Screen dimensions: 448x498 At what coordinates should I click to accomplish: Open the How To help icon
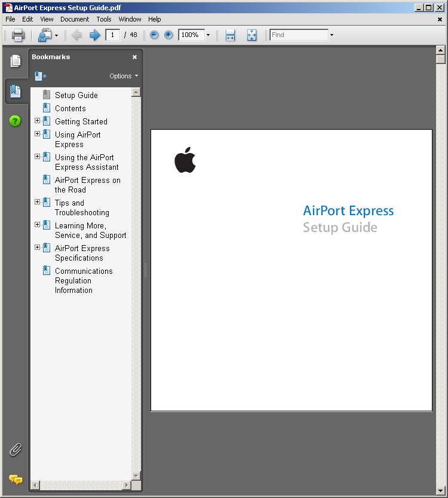pyautogui.click(x=15, y=121)
